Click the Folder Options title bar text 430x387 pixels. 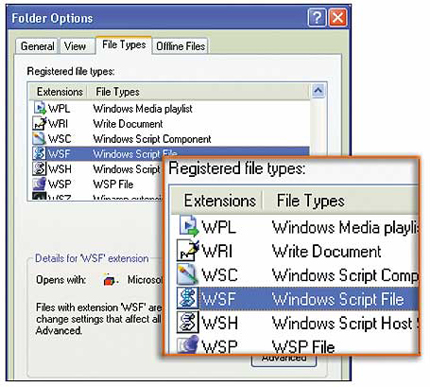[x=52, y=18]
